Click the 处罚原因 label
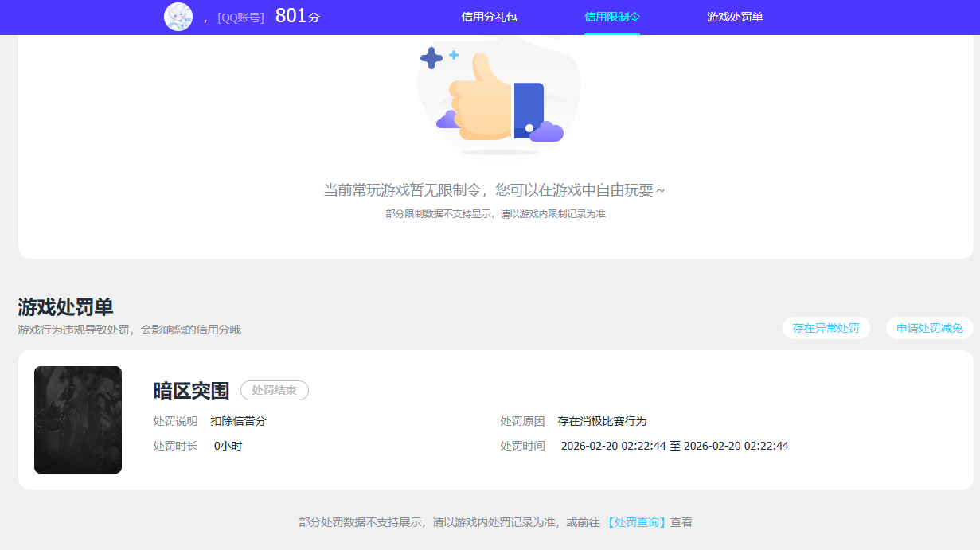980x550 pixels. coord(523,421)
